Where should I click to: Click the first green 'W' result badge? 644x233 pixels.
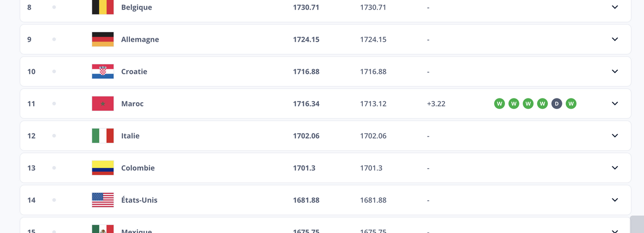(500, 103)
